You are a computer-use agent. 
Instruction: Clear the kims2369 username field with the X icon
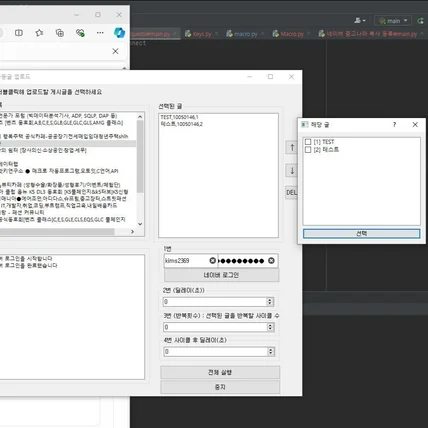pyautogui.click(x=212, y=261)
